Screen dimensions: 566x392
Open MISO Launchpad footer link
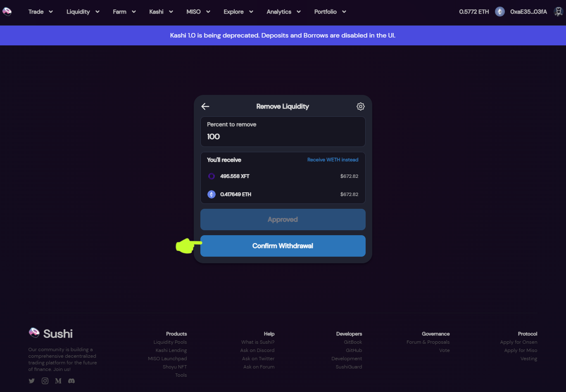(167, 359)
